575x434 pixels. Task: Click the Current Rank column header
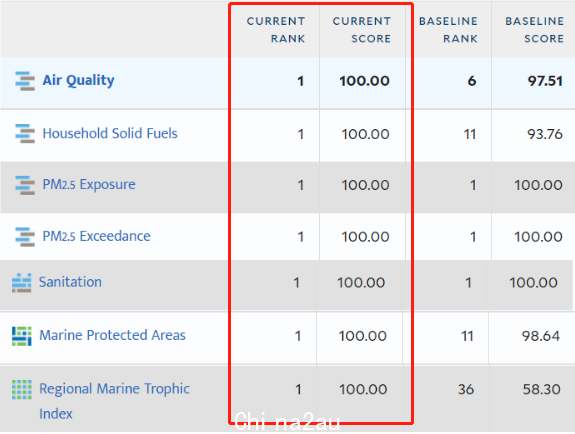coord(276,30)
